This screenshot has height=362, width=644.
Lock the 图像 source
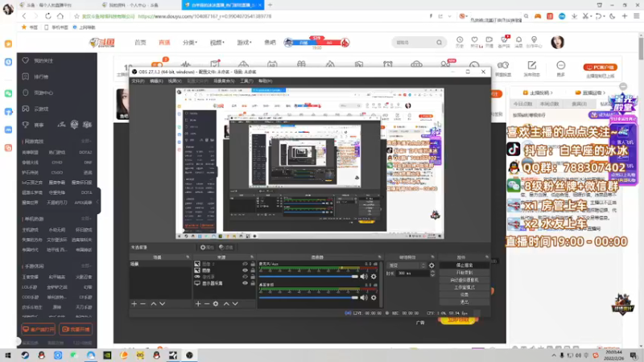(253, 270)
